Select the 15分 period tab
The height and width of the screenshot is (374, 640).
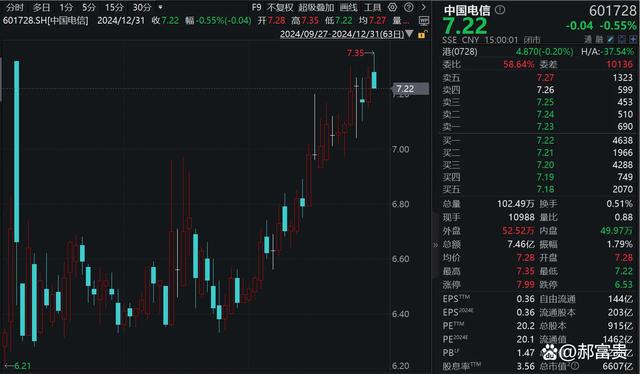point(114,7)
